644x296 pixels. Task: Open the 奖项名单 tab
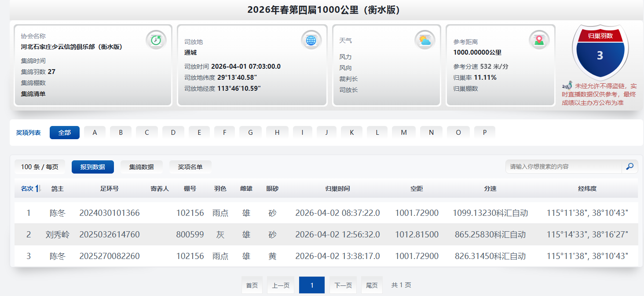pos(190,167)
